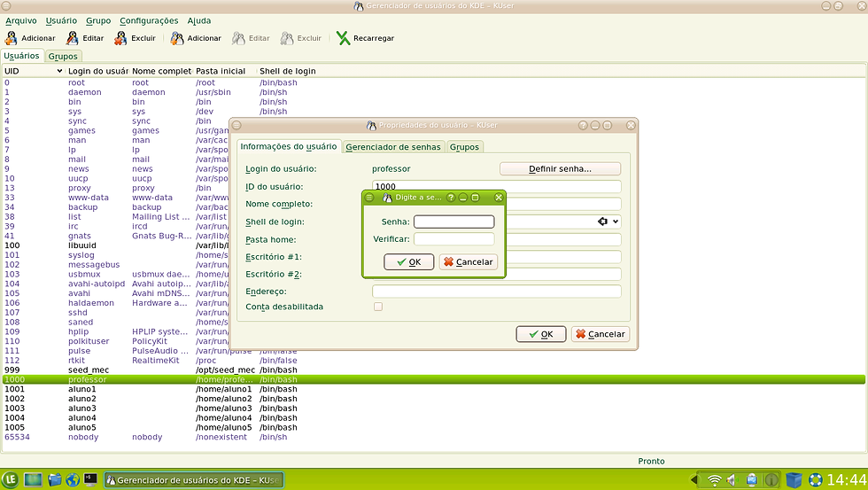Launch the web browser globe icon
The height and width of the screenshot is (490, 868).
pyautogui.click(x=73, y=479)
